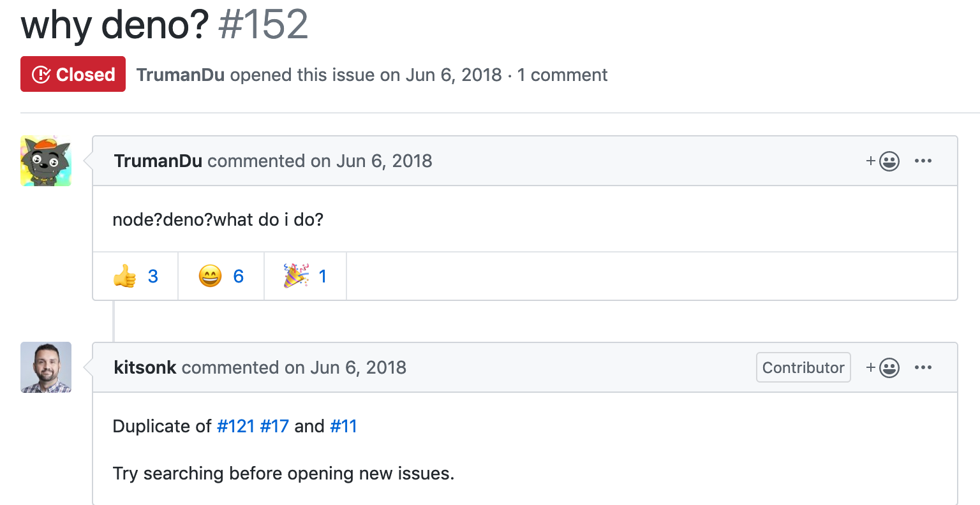
Task: Click the red Closed status badge
Action: [x=73, y=74]
